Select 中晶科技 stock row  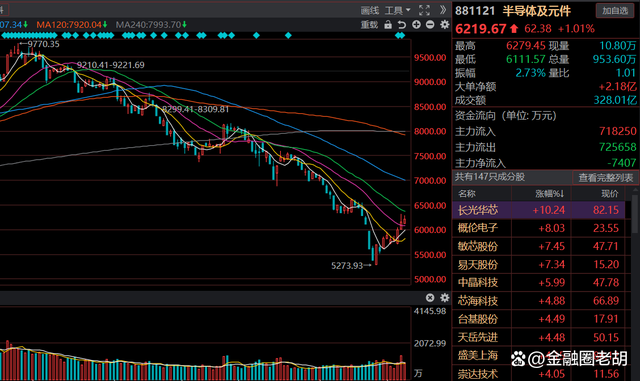coord(538,282)
